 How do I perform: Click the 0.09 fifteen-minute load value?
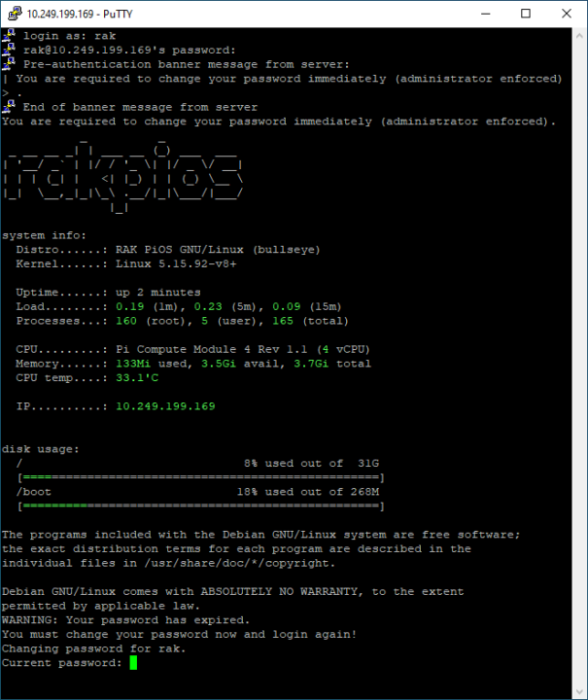287,306
